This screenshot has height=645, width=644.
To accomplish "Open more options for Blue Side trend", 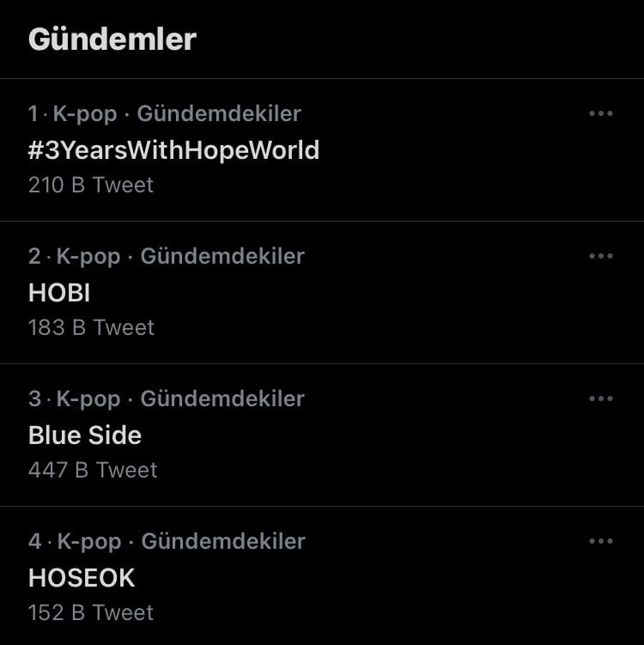I will click(601, 399).
